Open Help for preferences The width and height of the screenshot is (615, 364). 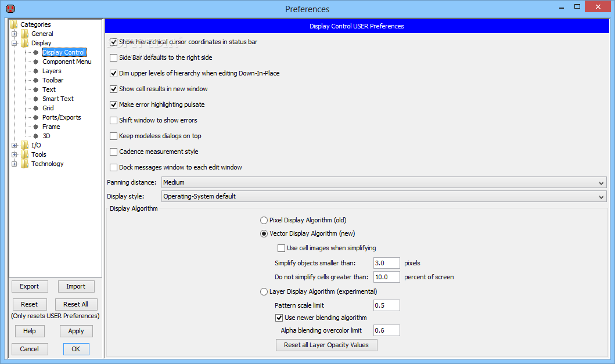[x=30, y=331]
